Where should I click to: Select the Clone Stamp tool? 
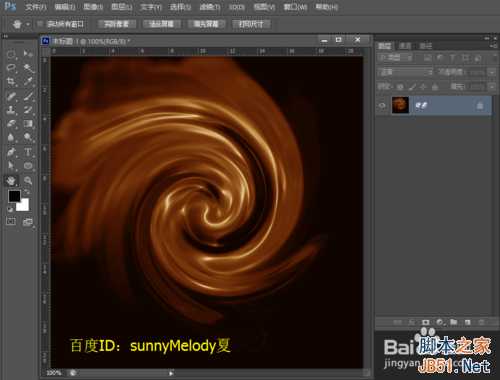[11, 110]
